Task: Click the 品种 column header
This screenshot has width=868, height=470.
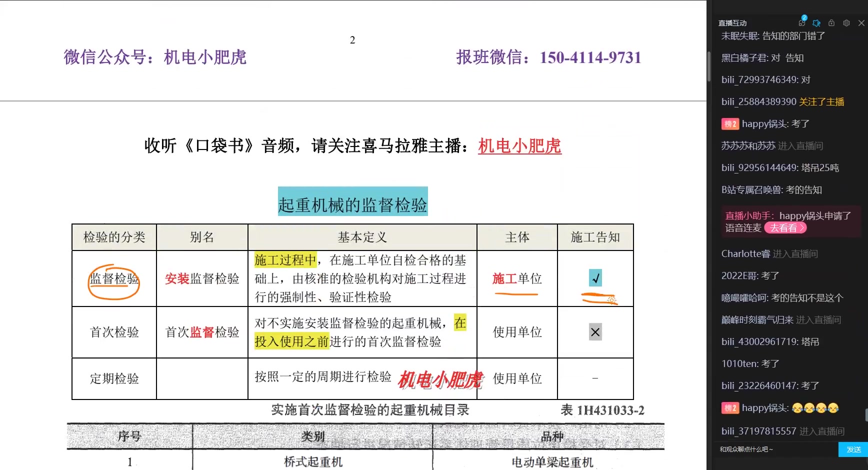Action: point(552,436)
